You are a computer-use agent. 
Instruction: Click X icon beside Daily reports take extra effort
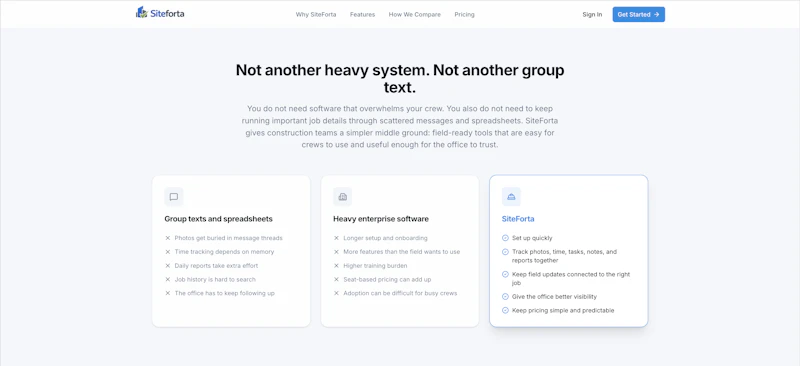click(x=167, y=265)
